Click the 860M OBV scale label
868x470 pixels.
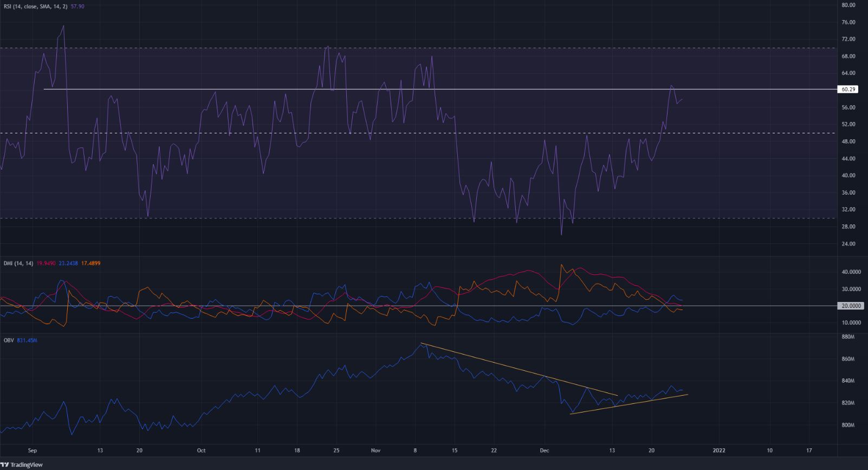click(848, 359)
